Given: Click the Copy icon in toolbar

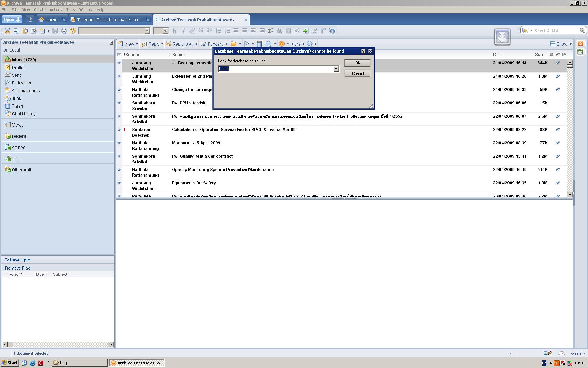Looking at the screenshot, I should pos(16,31).
